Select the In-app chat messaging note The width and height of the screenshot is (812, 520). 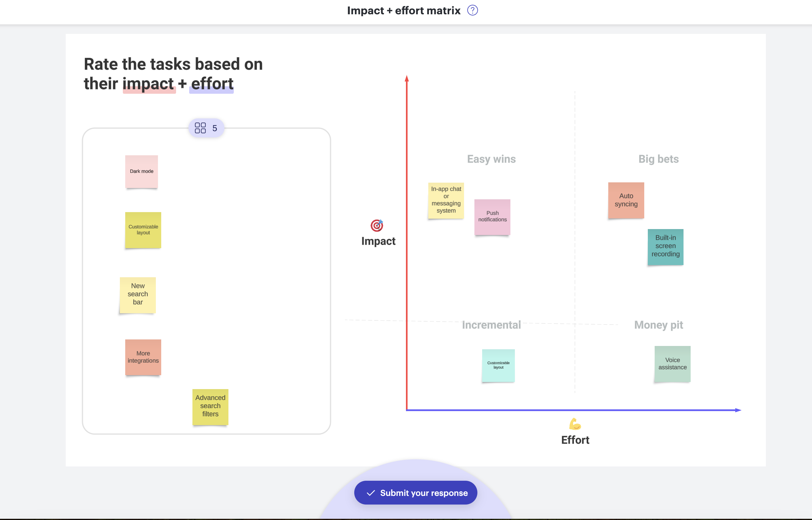[446, 201]
